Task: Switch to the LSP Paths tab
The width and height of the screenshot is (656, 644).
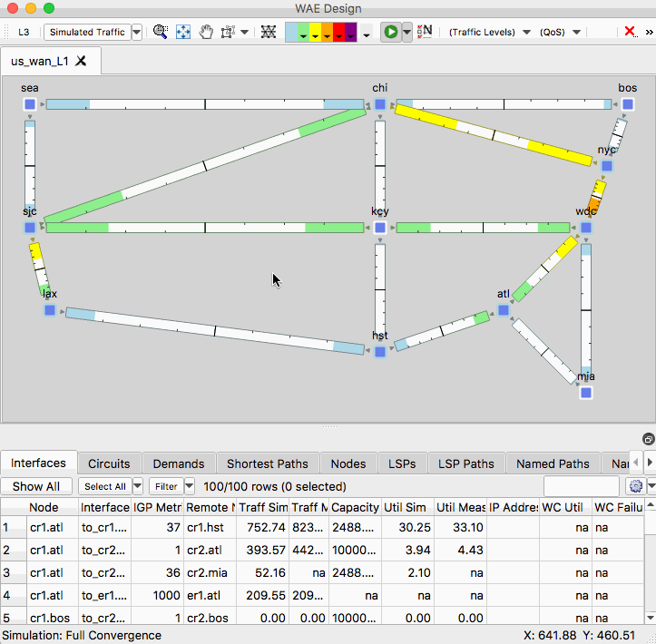Action: pyautogui.click(x=466, y=463)
